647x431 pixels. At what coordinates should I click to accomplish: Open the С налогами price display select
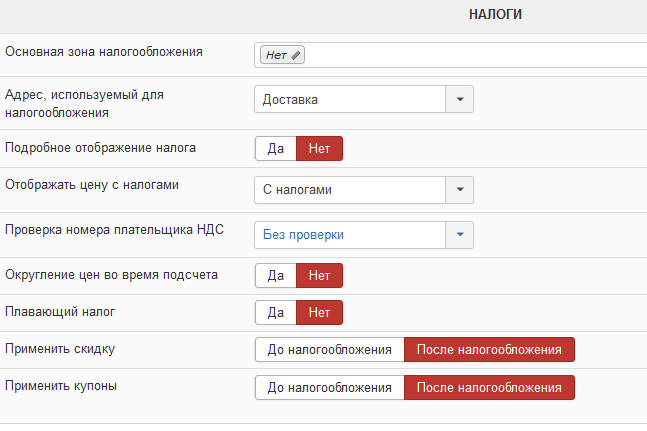point(364,190)
